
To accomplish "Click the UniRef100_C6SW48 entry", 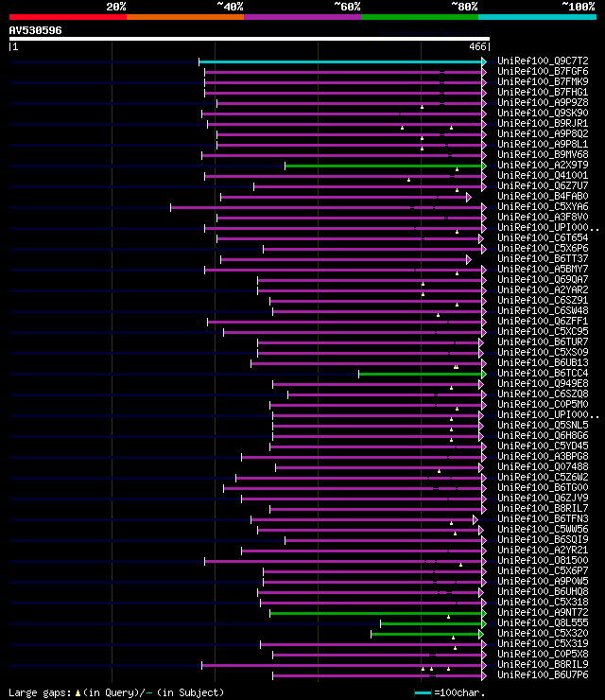I will click(x=543, y=310).
